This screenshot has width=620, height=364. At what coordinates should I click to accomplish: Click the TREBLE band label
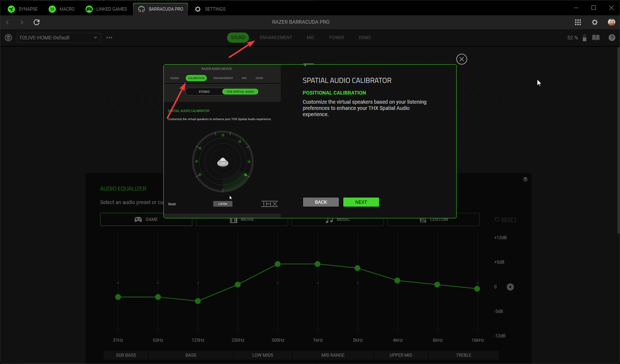(464, 355)
